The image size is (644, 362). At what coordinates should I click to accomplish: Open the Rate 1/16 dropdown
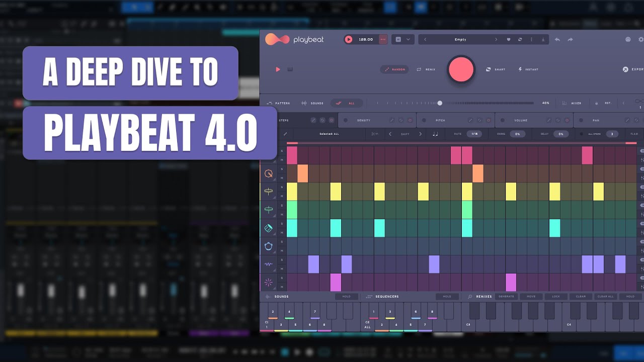click(474, 134)
